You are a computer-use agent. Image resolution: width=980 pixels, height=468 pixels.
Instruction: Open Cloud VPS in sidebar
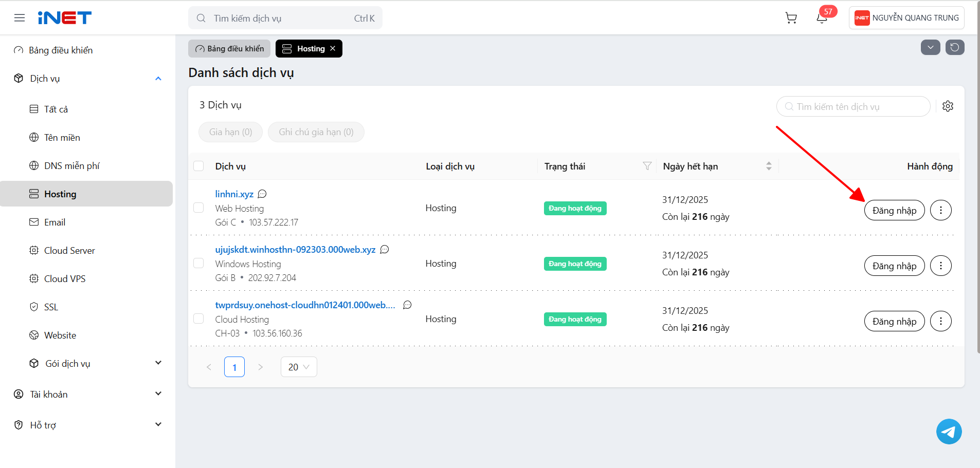coord(86,278)
